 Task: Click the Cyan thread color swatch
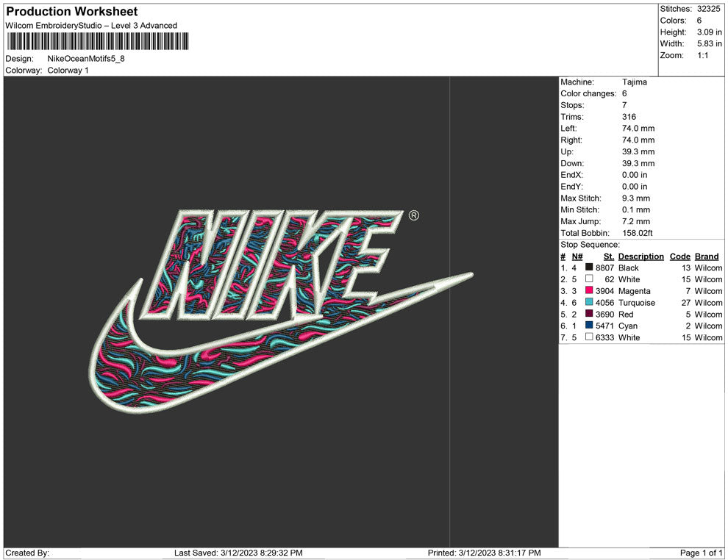pyautogui.click(x=589, y=325)
